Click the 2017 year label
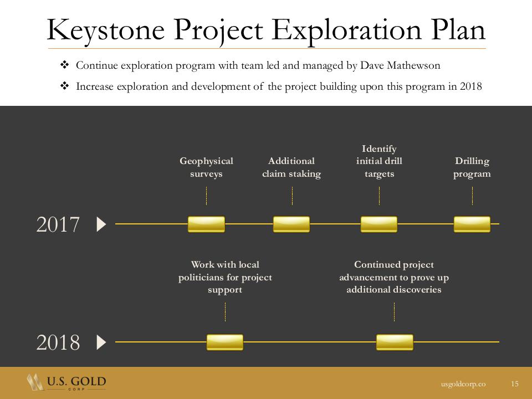The width and height of the screenshot is (532, 399). pyautogui.click(x=58, y=225)
